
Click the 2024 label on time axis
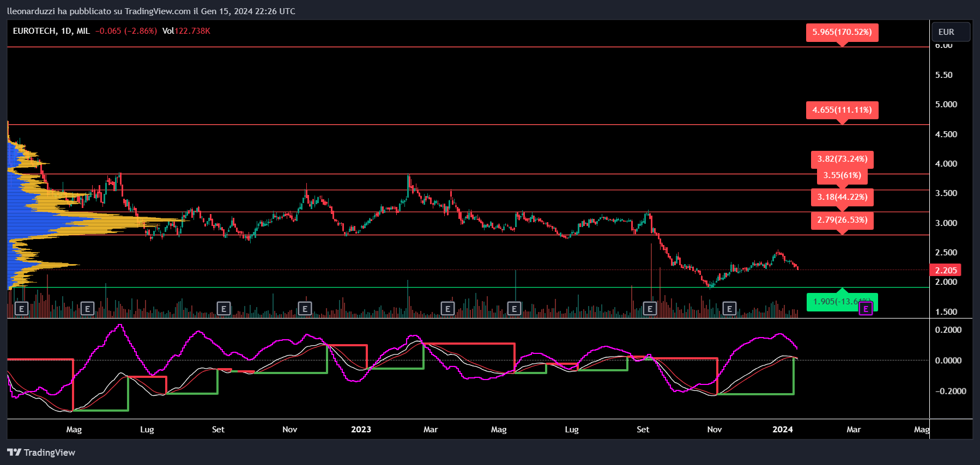click(x=783, y=430)
